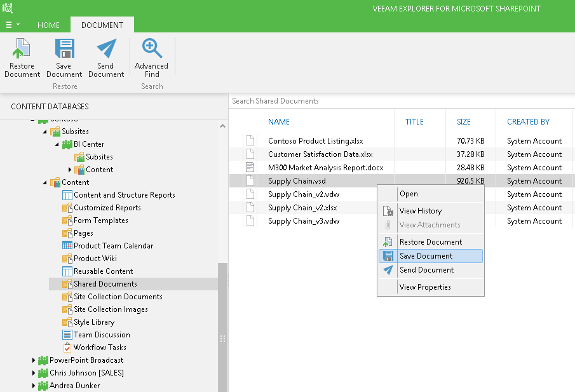Click the Team Discussion board icon
Screen dimensions: 575x392
click(67, 335)
